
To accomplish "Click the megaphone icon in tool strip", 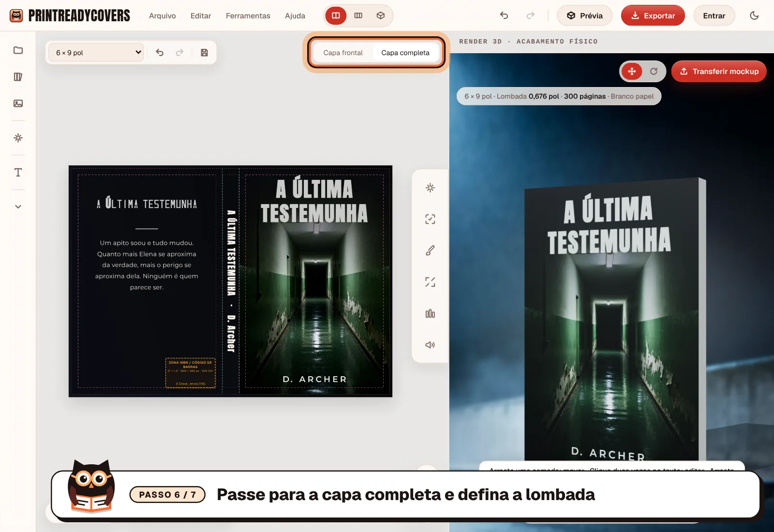I will point(430,345).
